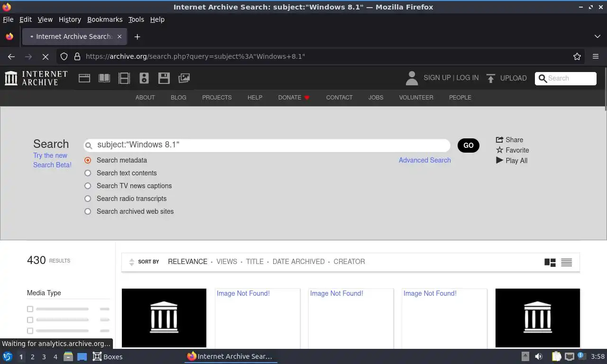The width and height of the screenshot is (607, 364).
Task: Select Search metadata radio button
Action: tap(88, 160)
